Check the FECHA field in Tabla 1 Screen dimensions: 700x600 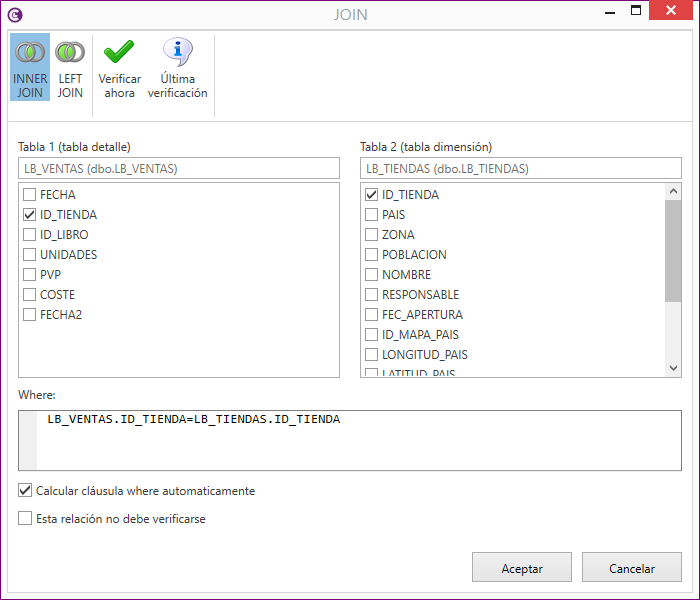[30, 195]
